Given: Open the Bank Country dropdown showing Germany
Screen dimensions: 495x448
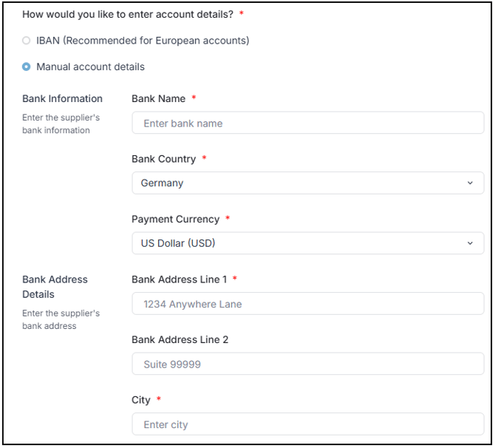Looking at the screenshot, I should coord(296,183).
